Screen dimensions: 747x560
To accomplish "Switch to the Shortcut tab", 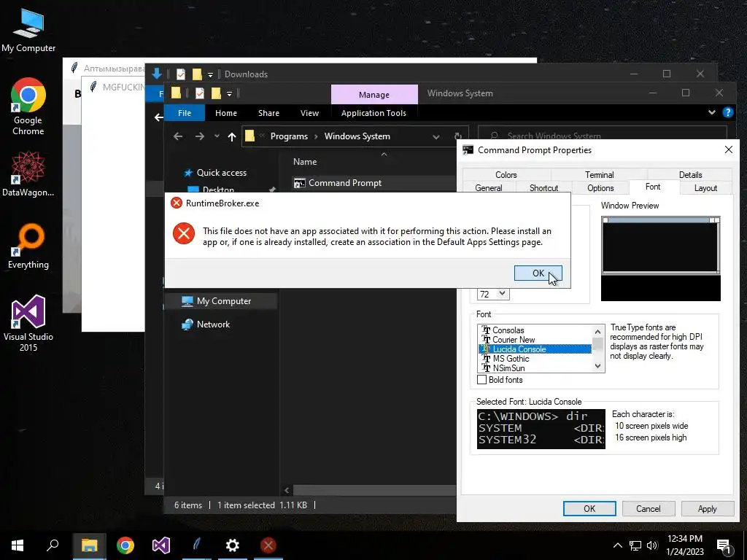I will click(x=543, y=187).
